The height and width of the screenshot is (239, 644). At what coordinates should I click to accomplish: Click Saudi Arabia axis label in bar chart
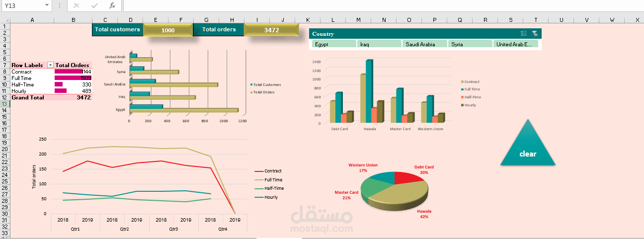[115, 84]
